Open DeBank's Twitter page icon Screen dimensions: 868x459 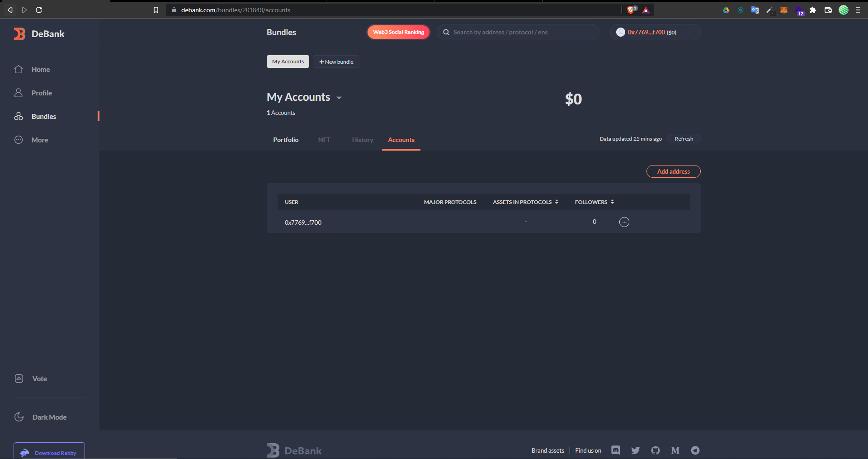(636, 450)
